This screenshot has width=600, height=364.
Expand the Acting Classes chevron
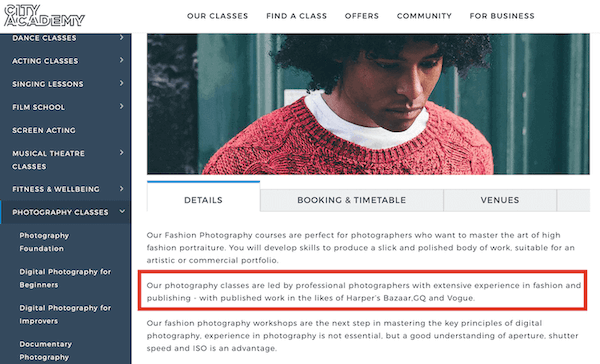[121, 60]
